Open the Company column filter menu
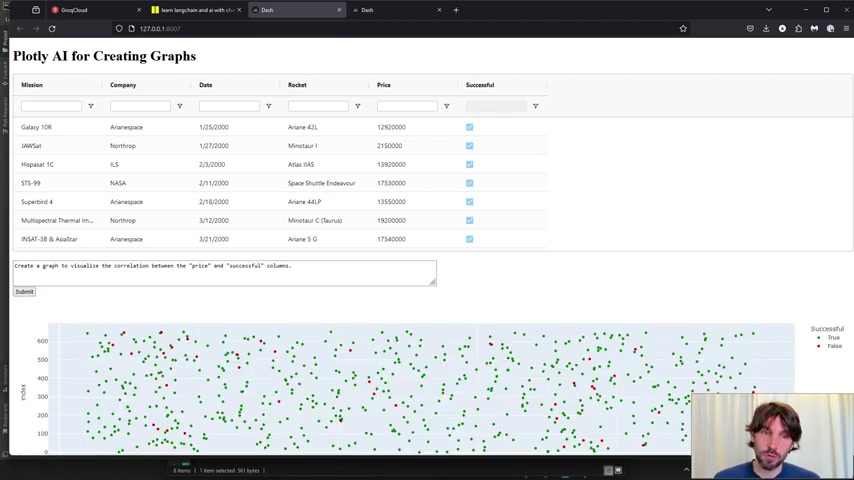Viewport: 854px width, 480px height. (180, 106)
